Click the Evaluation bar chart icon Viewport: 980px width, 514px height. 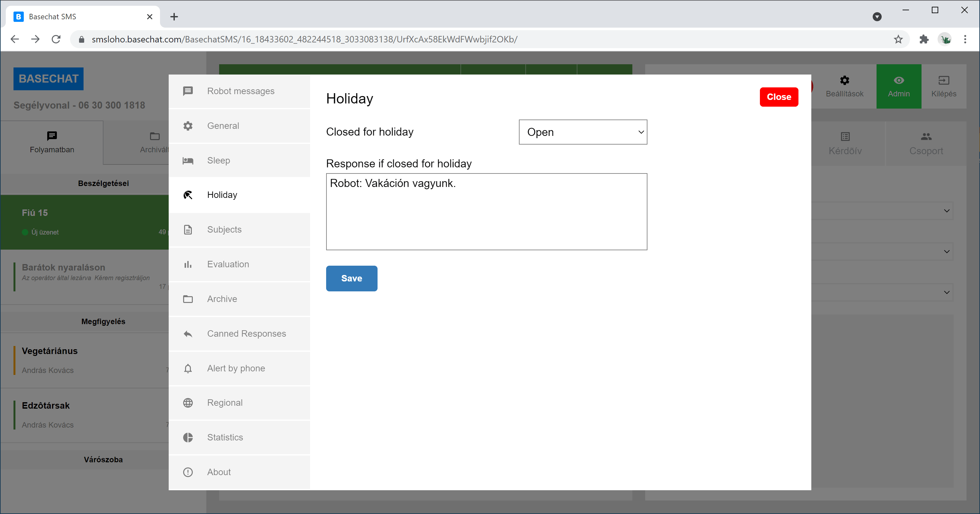188,264
